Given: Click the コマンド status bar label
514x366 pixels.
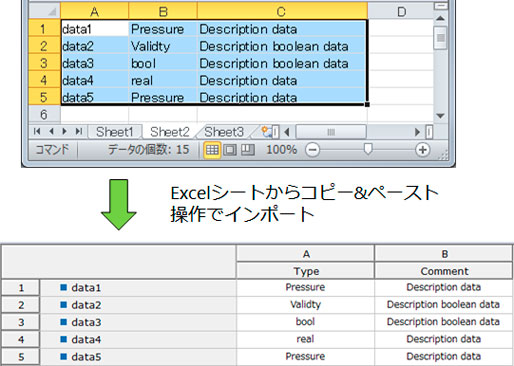Looking at the screenshot, I should tap(52, 150).
